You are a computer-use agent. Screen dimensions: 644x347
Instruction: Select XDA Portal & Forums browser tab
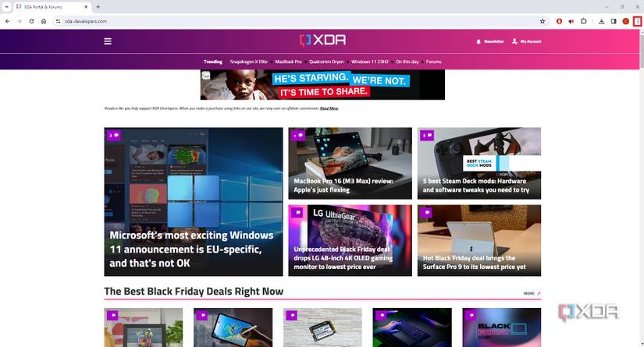coord(52,7)
